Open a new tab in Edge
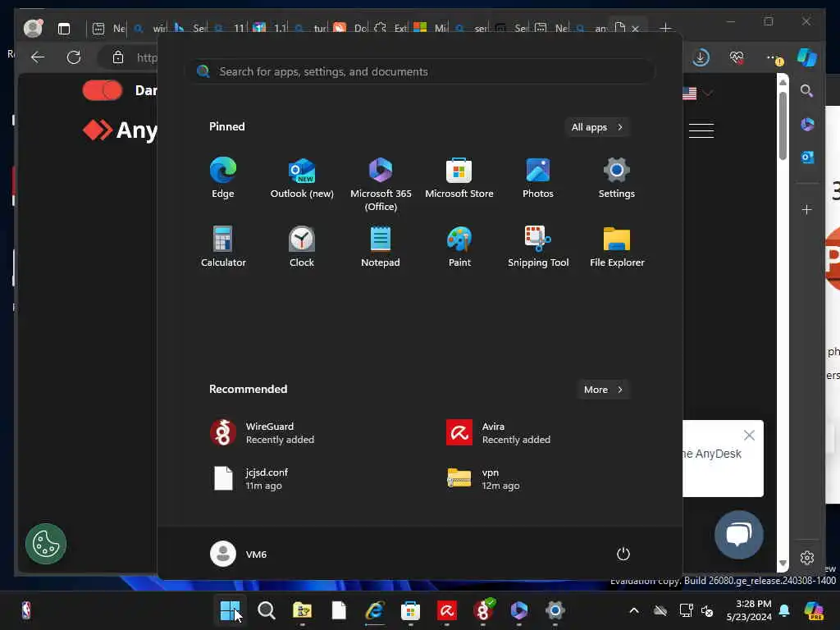Image resolution: width=840 pixels, height=630 pixels. pos(665,28)
